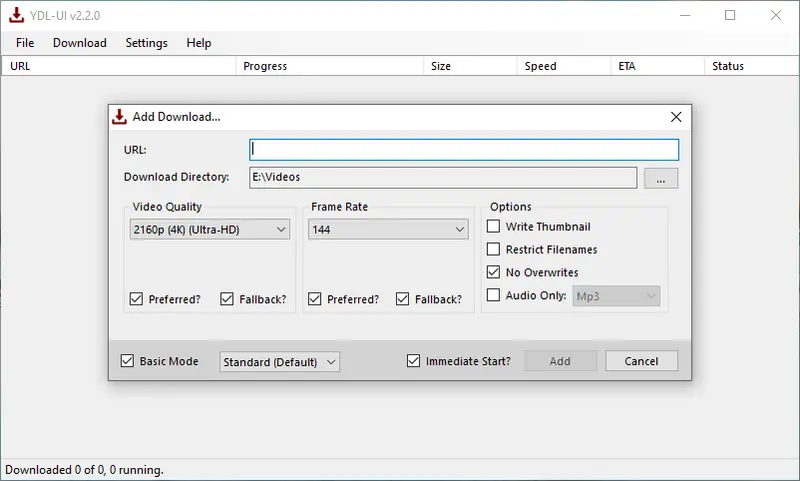The width and height of the screenshot is (800, 481).
Task: Click the browse directory ellipsis button
Action: (x=661, y=178)
